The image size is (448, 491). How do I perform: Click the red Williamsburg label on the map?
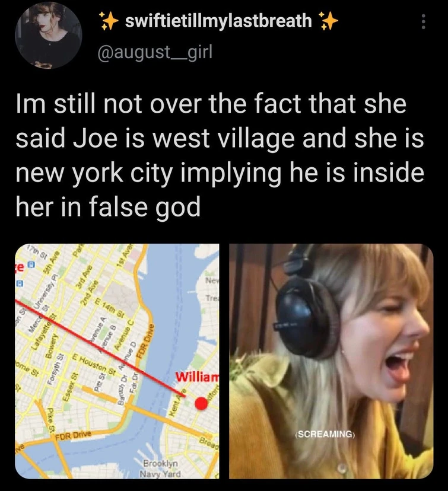coord(197,377)
